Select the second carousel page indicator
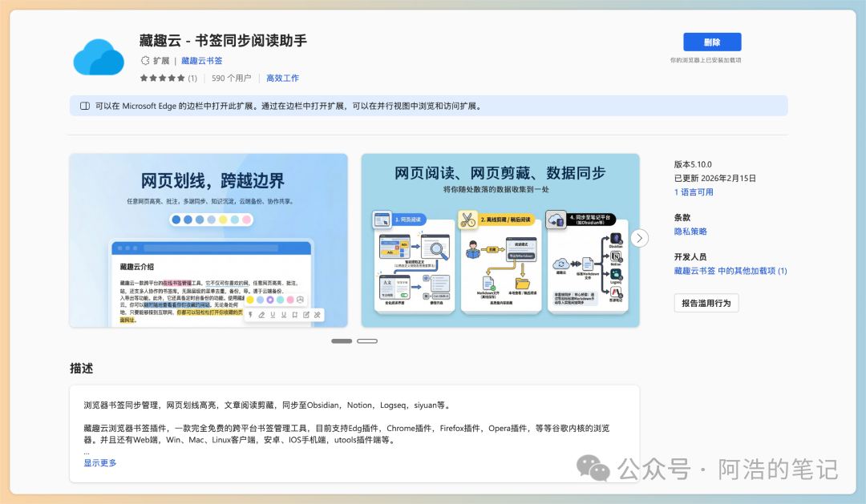 point(367,341)
